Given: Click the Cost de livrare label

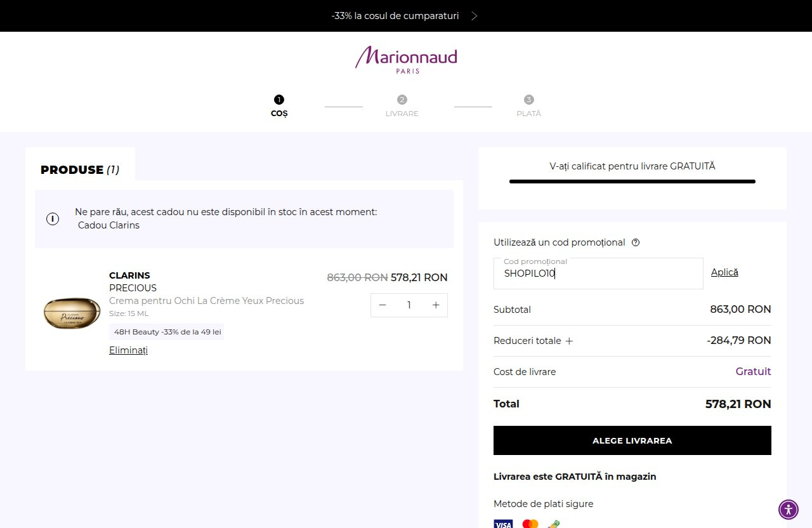Looking at the screenshot, I should point(525,372).
